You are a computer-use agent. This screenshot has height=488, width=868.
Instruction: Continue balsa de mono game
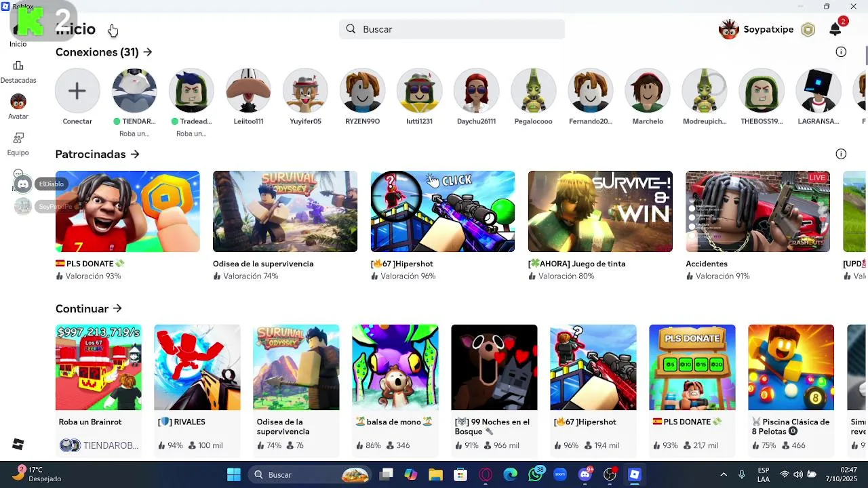pos(395,367)
